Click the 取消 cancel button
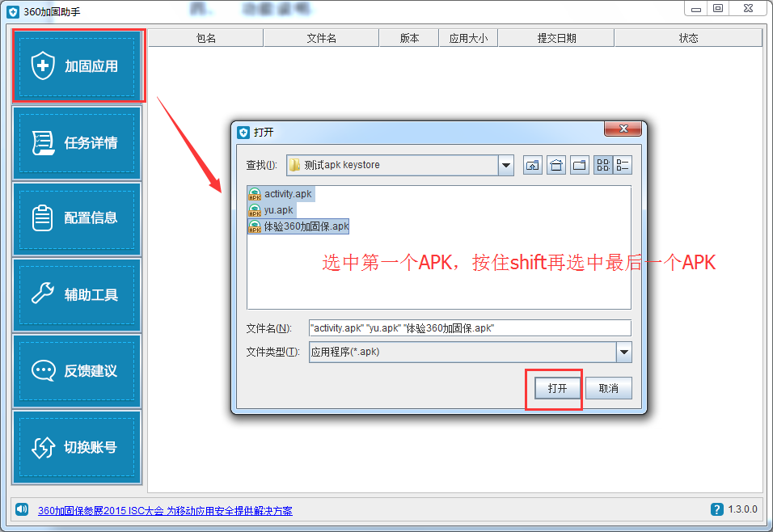 (608, 389)
